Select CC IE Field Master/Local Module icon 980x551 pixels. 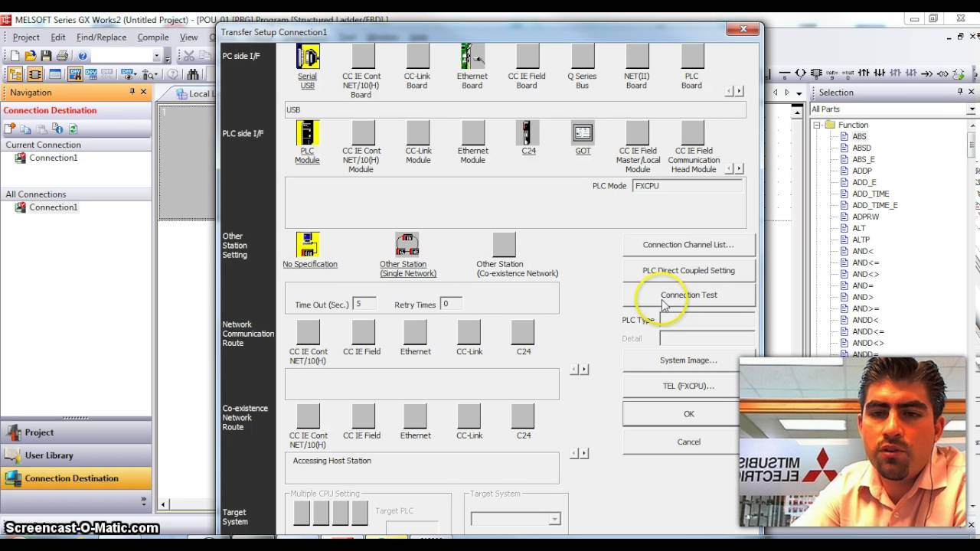[x=638, y=133]
